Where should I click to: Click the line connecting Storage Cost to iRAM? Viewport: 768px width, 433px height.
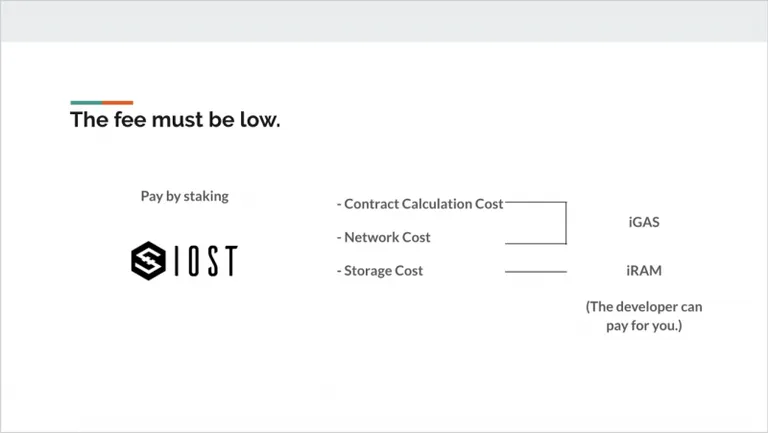coord(536,271)
